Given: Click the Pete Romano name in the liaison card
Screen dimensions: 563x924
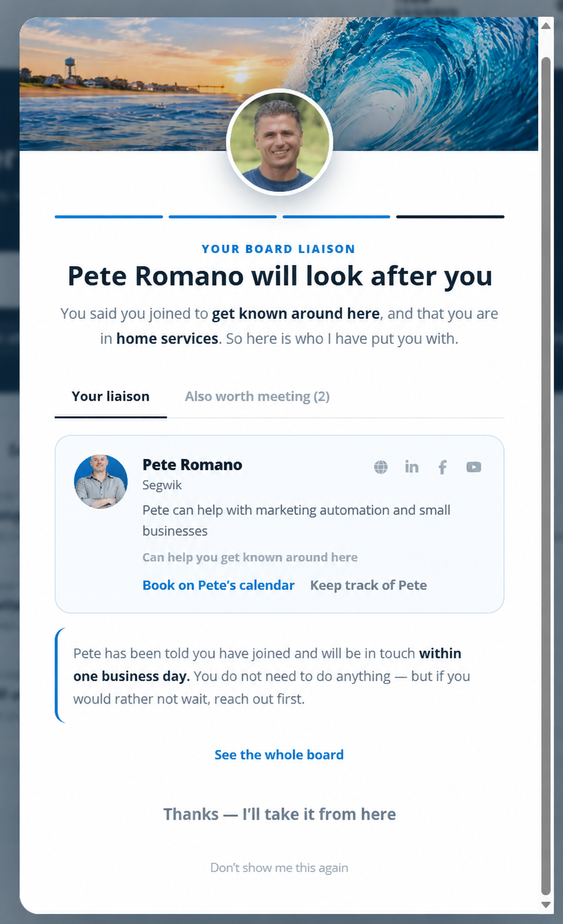Looking at the screenshot, I should click(192, 464).
